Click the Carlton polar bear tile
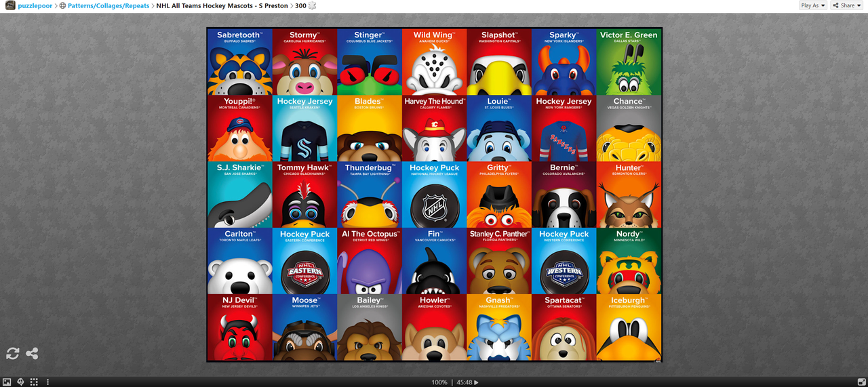The image size is (868, 387). coord(239,261)
